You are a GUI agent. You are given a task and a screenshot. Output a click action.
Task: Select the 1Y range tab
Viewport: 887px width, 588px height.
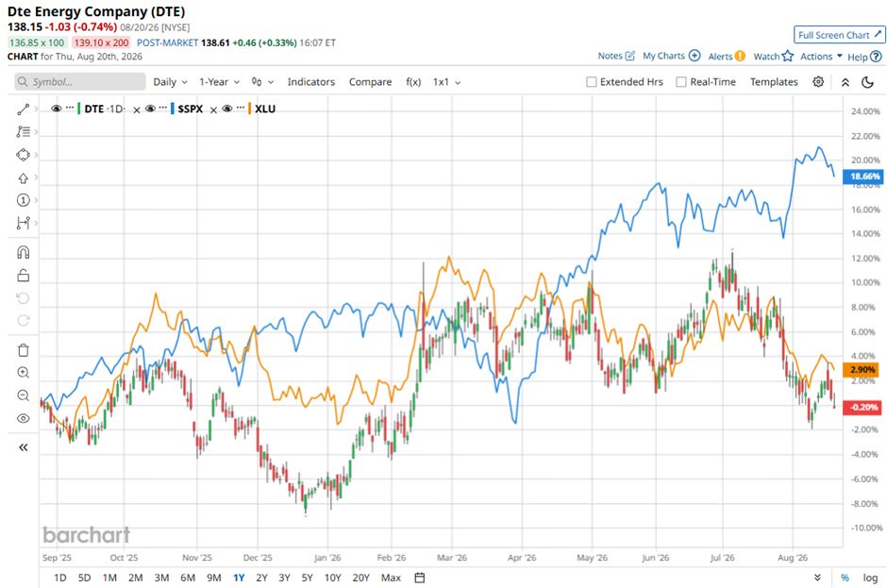pos(239,578)
